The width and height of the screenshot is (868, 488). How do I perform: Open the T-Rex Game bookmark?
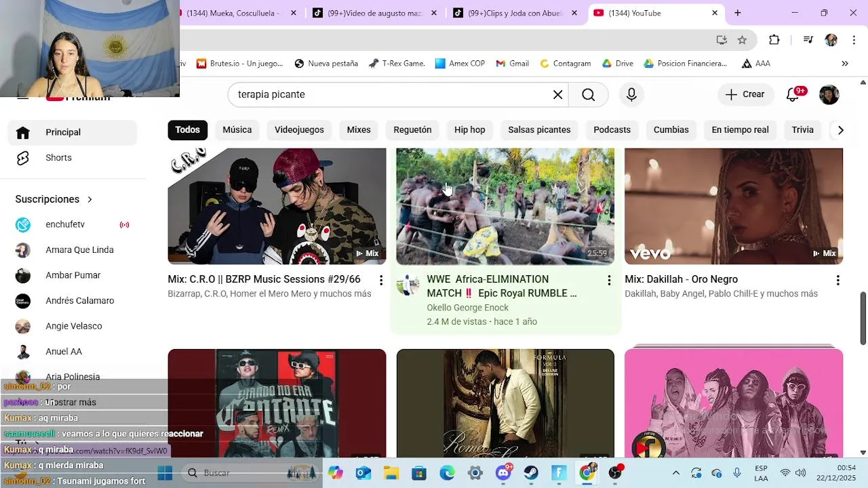point(397,64)
